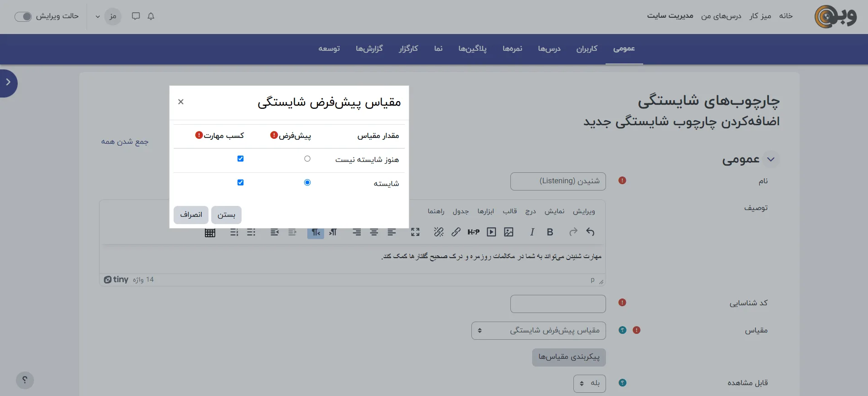This screenshot has height=396, width=868.
Task: Select default radio for «هنوز شایسته نیست»
Action: [x=307, y=159]
